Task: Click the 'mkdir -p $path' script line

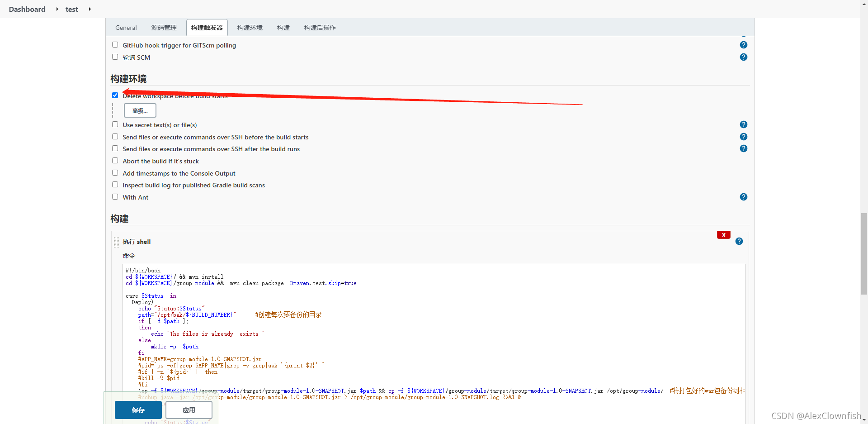Action: pos(175,346)
